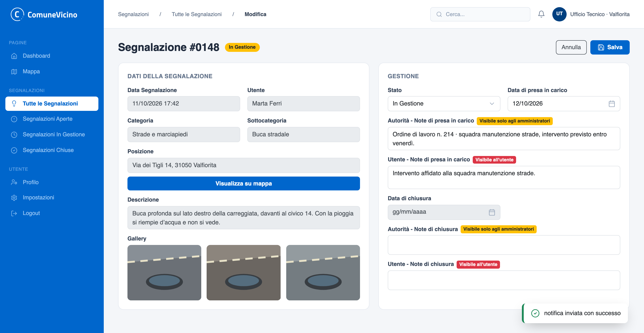
Task: Click the Posizione address field
Action: (x=244, y=165)
